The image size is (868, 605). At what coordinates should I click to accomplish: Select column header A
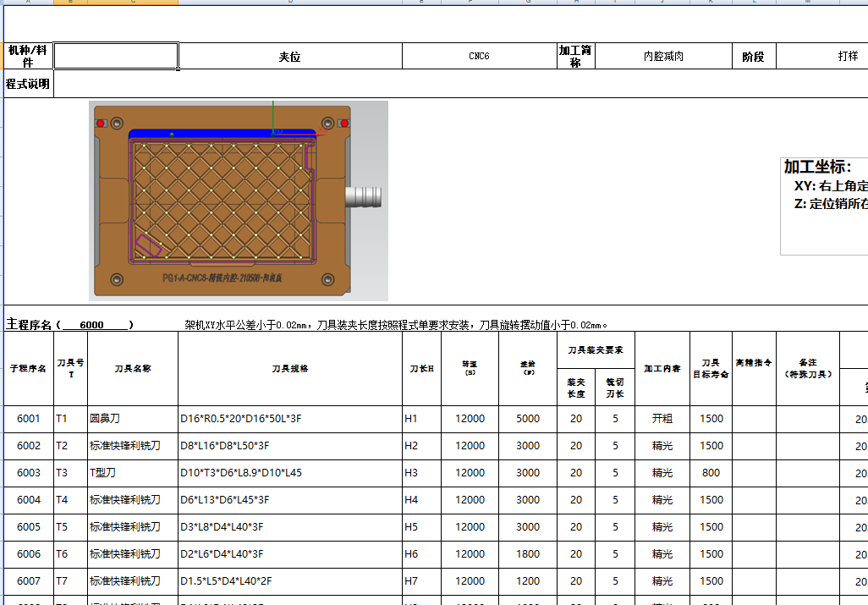(x=29, y=3)
